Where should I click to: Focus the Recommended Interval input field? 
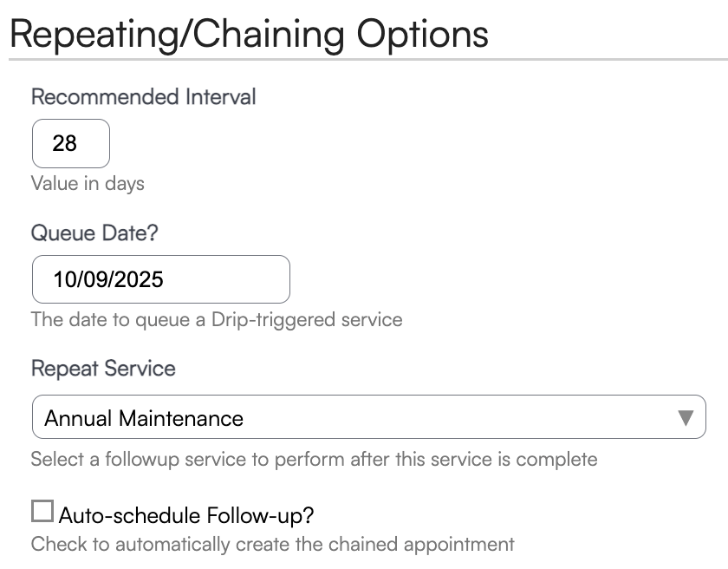[71, 143]
